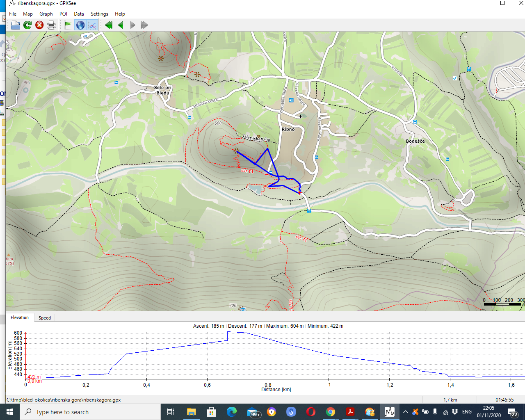
Task: Go to previous file green arrow
Action: [x=121, y=25]
